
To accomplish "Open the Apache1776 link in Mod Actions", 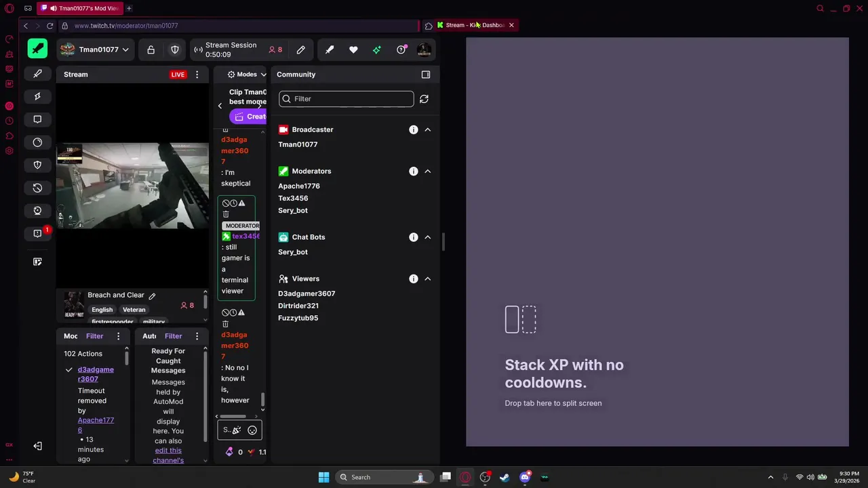I will coord(96,425).
